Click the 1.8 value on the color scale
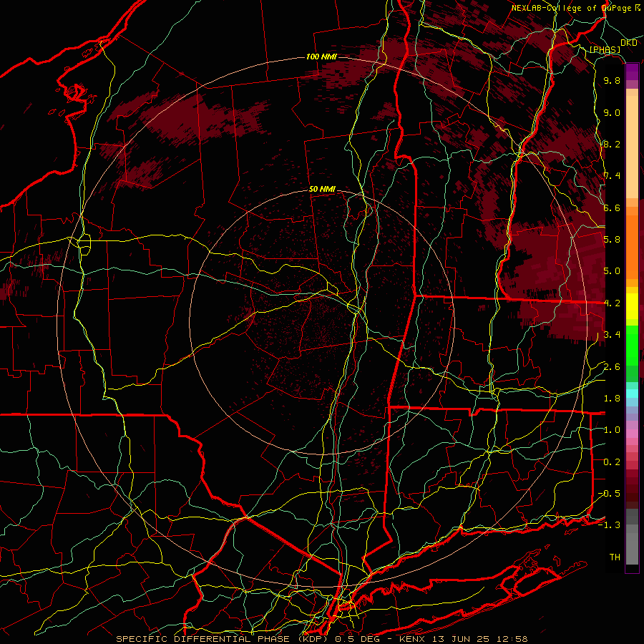This screenshot has width=644, height=644. 612,399
